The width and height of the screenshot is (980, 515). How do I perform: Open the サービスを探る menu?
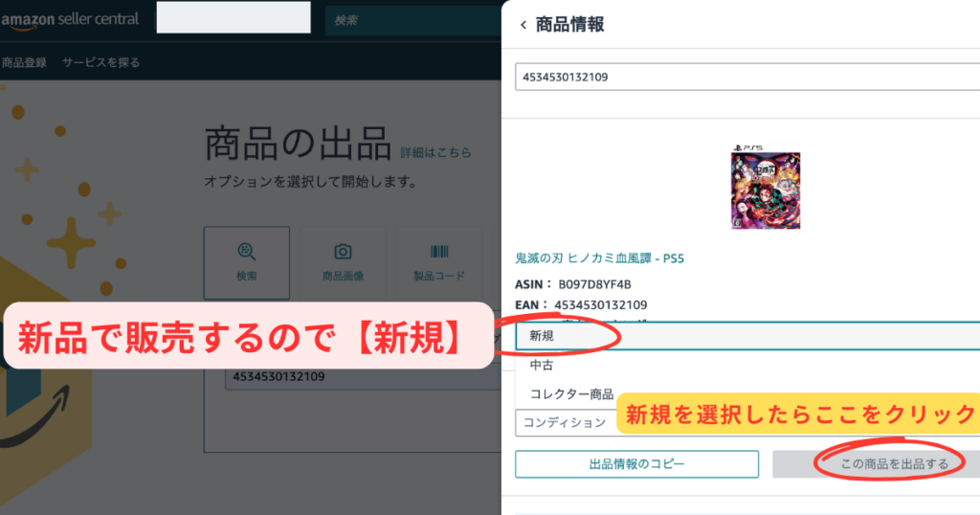coord(100,62)
